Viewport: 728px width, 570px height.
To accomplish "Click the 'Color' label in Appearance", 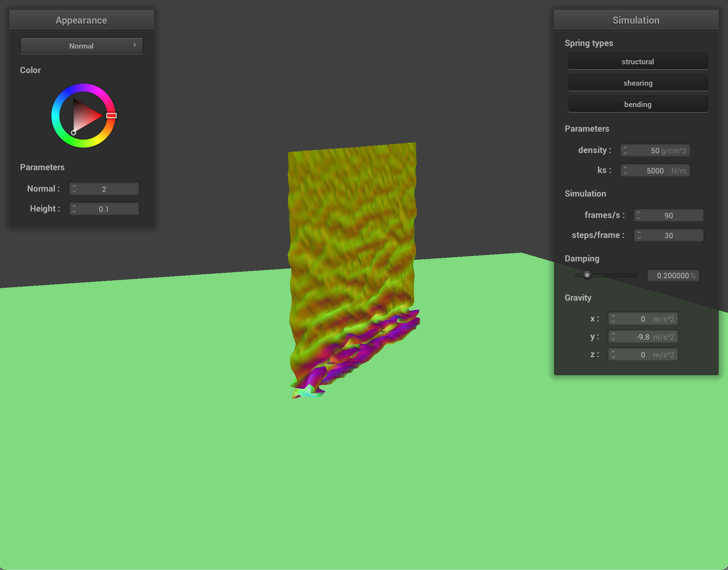I will point(30,70).
